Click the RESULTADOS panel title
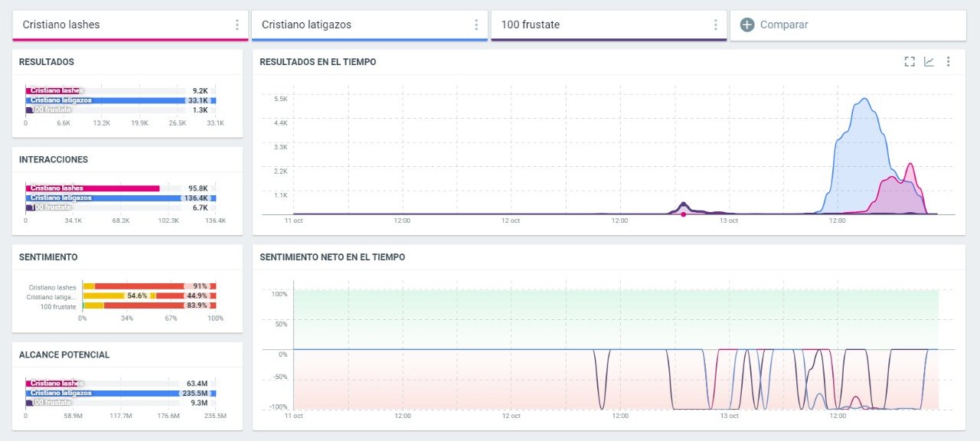Viewport: 980px width, 441px height. (x=47, y=62)
